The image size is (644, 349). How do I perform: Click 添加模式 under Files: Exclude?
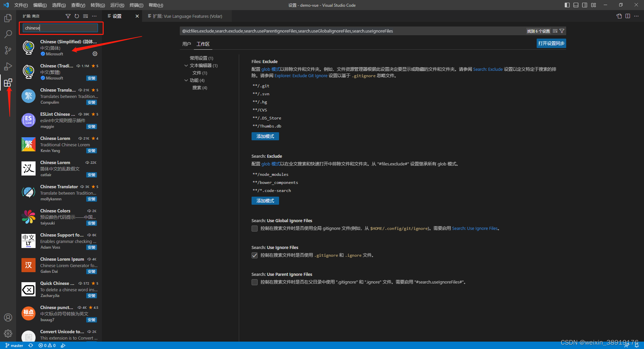(x=265, y=136)
